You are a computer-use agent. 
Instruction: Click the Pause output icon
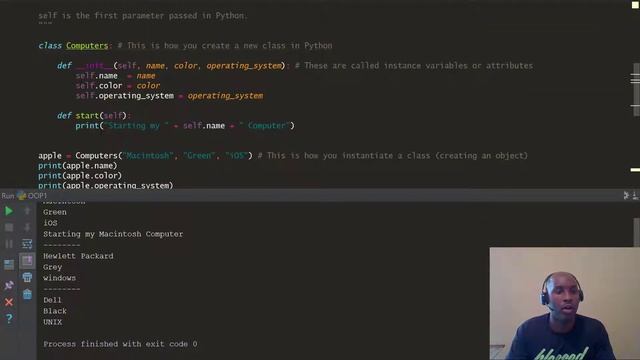[9, 244]
